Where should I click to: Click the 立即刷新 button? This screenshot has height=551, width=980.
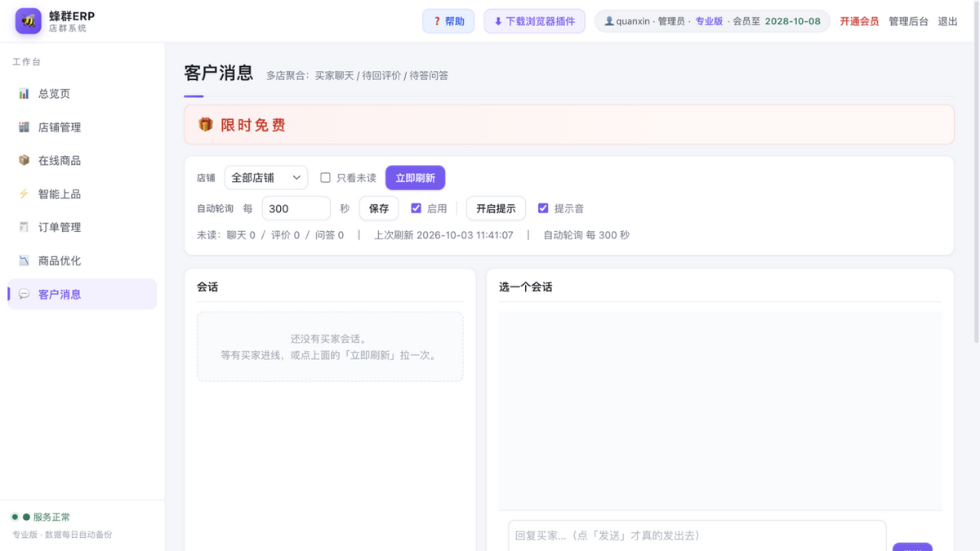415,178
